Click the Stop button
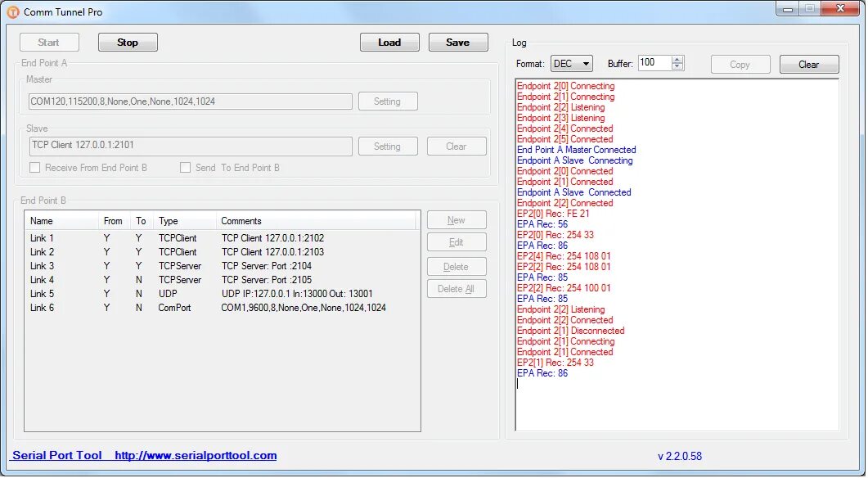The width and height of the screenshot is (868, 478). coord(128,42)
